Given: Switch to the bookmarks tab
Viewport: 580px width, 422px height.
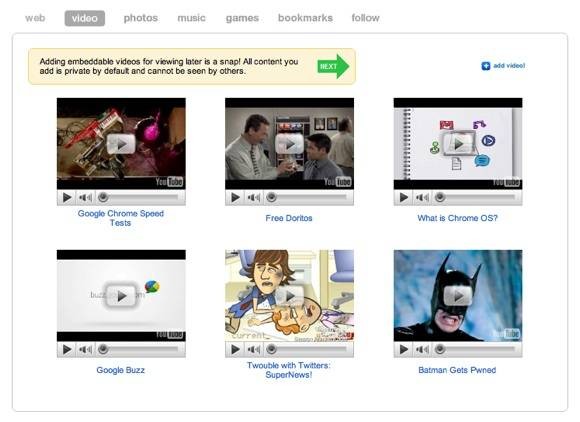Looking at the screenshot, I should (x=305, y=18).
